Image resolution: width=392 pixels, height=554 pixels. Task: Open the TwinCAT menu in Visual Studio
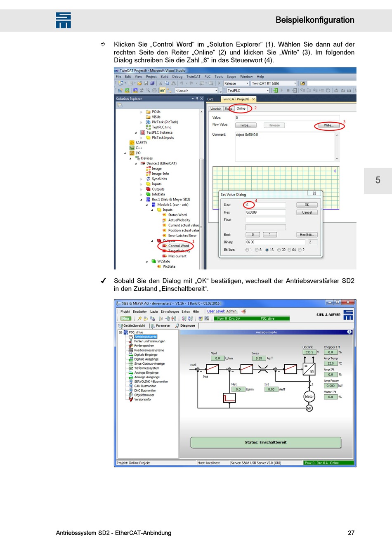point(193,77)
